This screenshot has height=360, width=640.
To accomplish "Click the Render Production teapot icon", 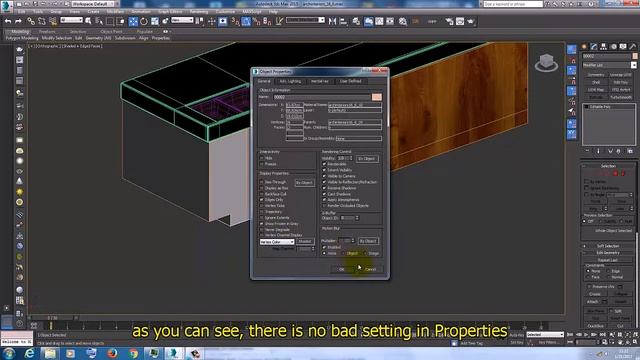I will 471,21.
